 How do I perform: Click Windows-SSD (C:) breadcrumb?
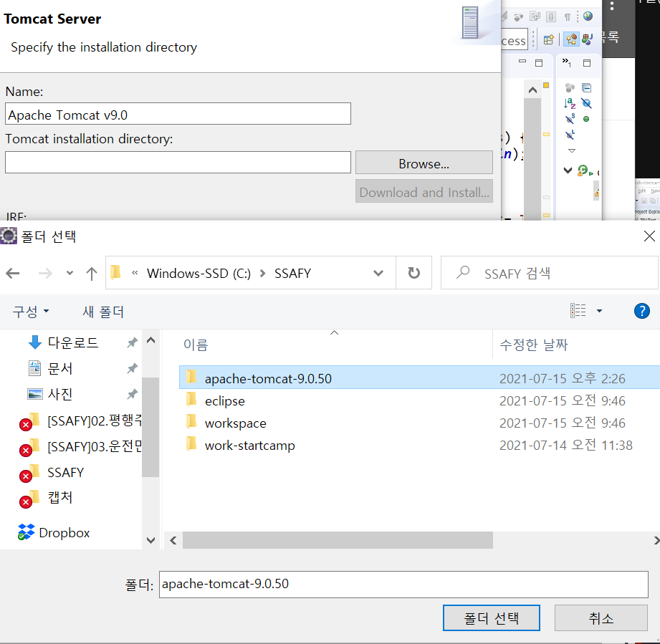(x=199, y=274)
